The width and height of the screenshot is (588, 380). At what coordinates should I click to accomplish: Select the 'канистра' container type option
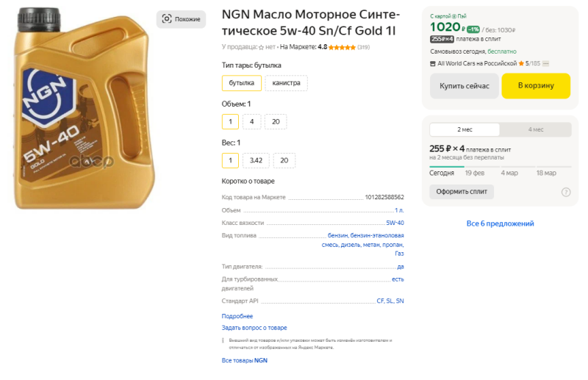(286, 83)
